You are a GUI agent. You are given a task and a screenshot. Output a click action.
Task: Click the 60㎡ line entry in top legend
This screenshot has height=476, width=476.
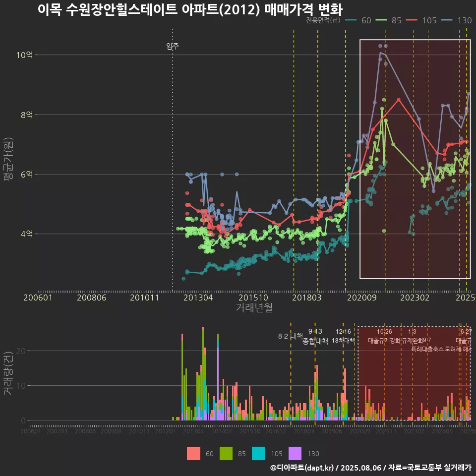coord(358,20)
